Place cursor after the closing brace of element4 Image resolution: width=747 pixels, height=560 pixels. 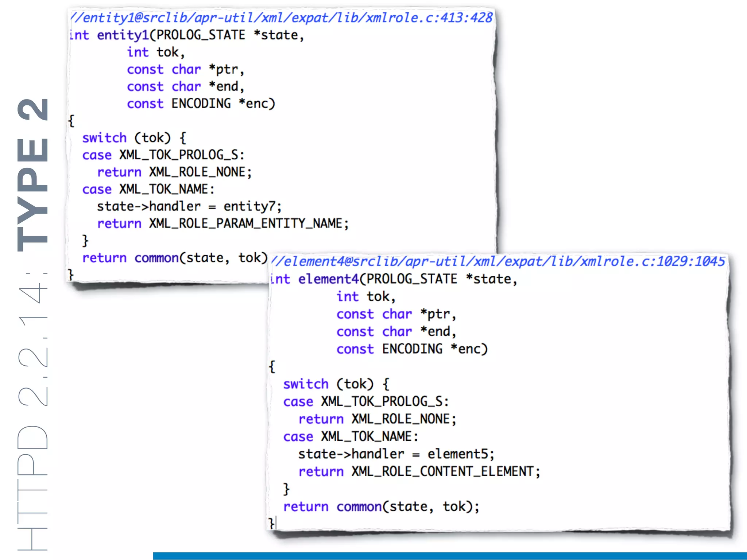pyautogui.click(x=276, y=523)
